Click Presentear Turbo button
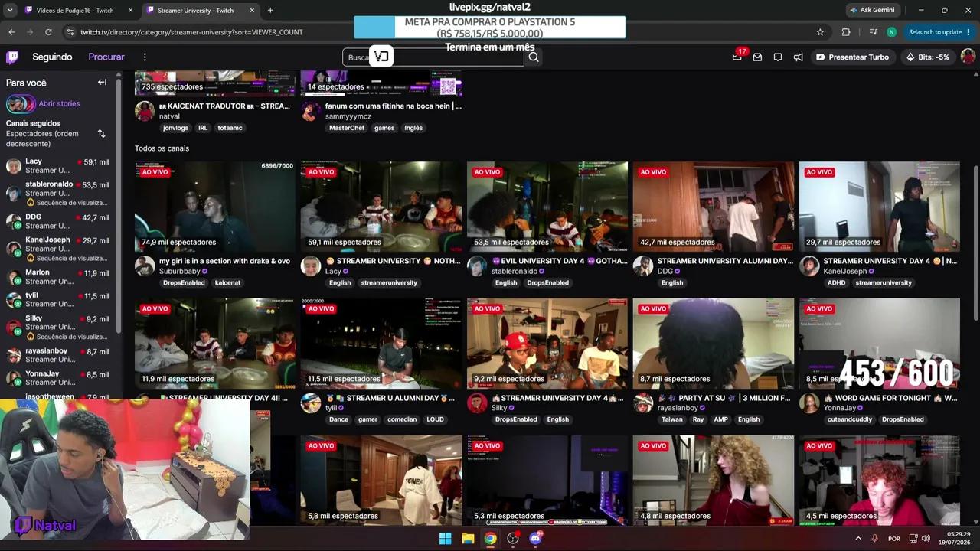 pos(852,57)
